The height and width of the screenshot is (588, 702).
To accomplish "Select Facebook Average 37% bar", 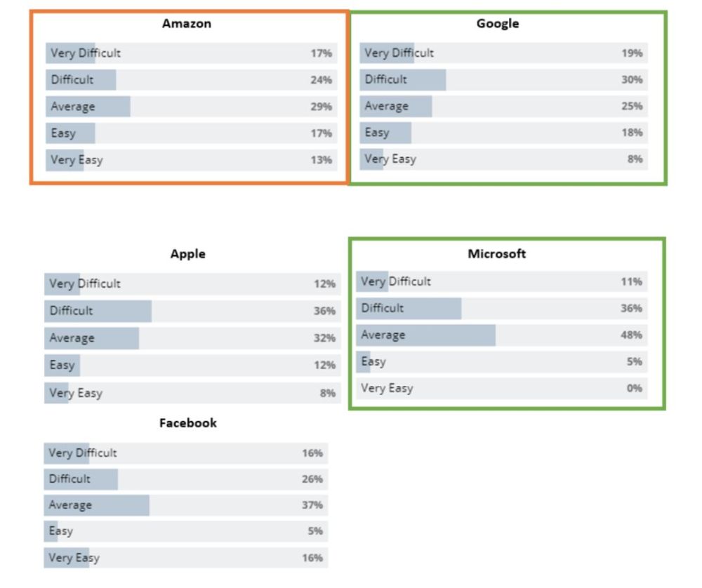I will tap(186, 505).
